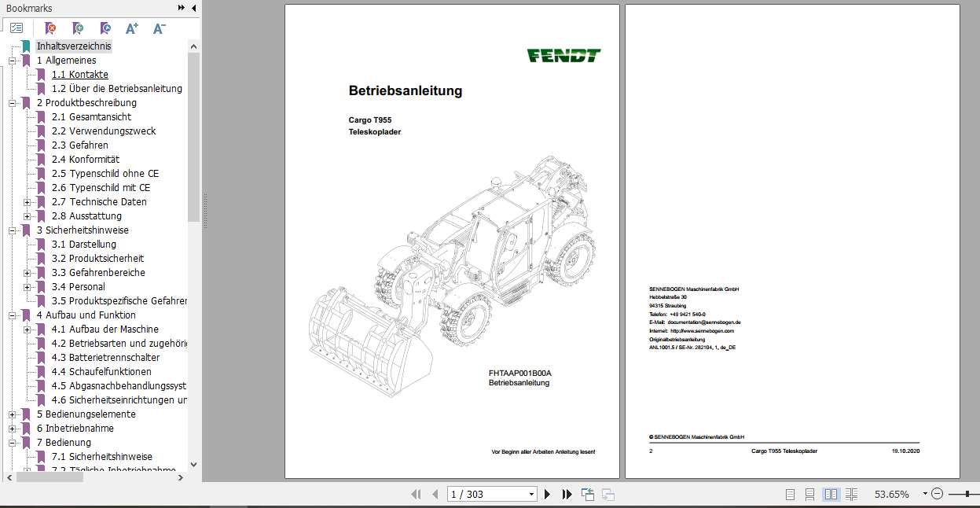The height and width of the screenshot is (508, 980).
Task: Collapse the Bookmarks panel with left arrow
Action: pos(193,8)
